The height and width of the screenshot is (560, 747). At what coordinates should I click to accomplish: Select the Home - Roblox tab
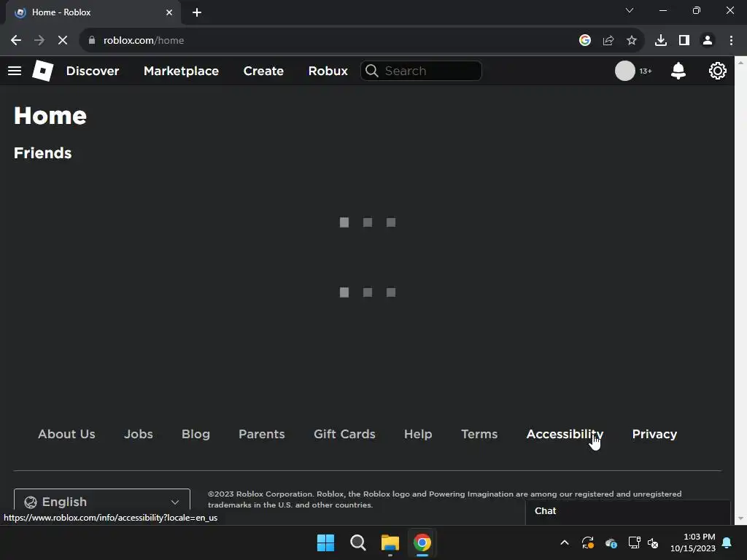point(93,12)
